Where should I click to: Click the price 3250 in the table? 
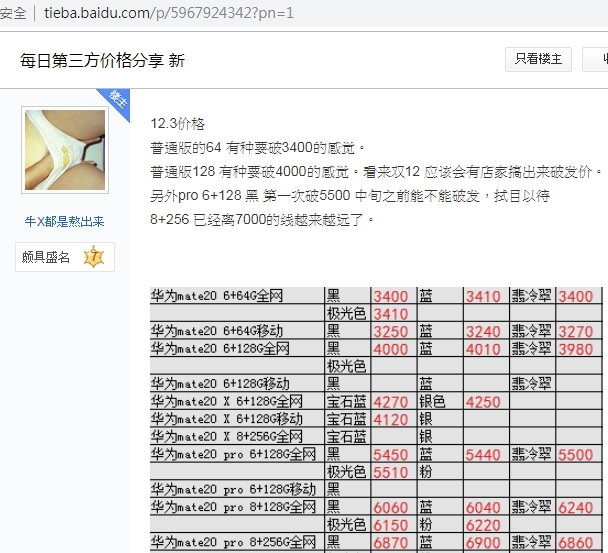point(390,332)
